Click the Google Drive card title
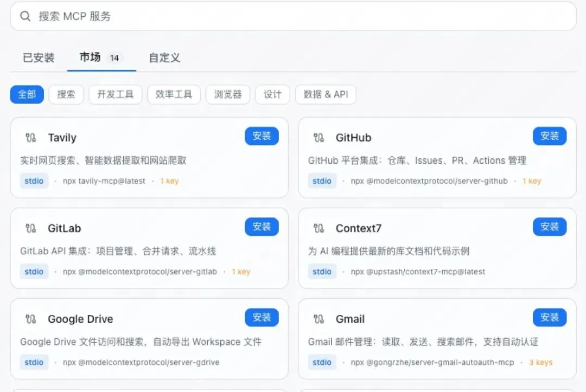 pos(80,319)
